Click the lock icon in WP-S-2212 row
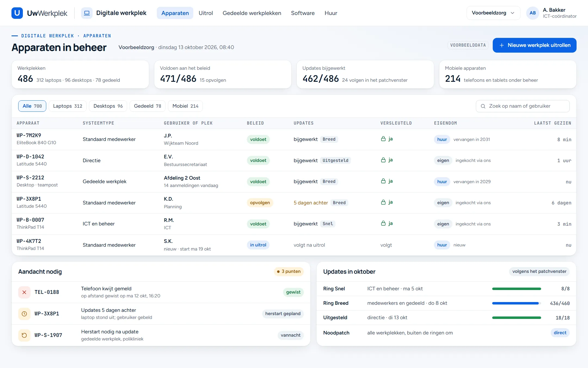The height and width of the screenshot is (368, 588). pyautogui.click(x=383, y=181)
